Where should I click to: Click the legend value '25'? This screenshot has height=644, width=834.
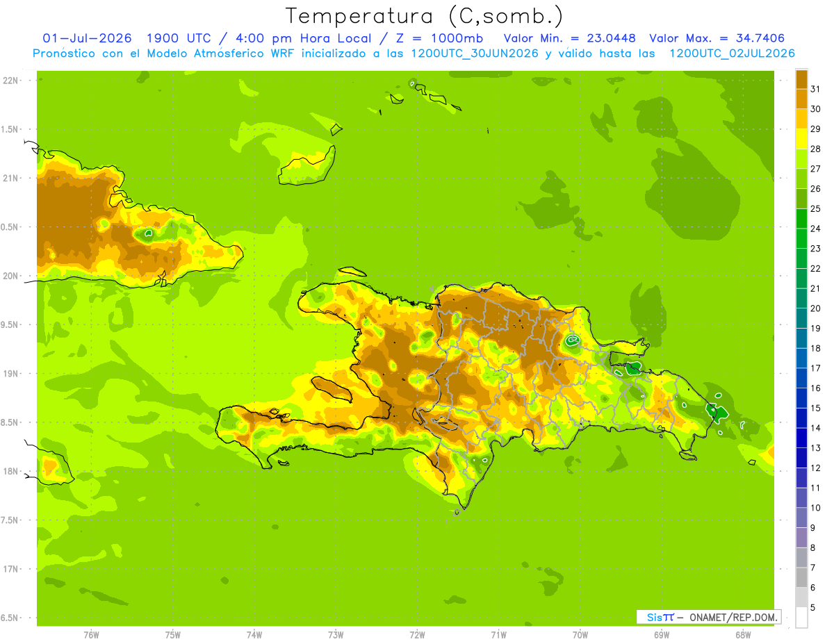[x=816, y=208]
